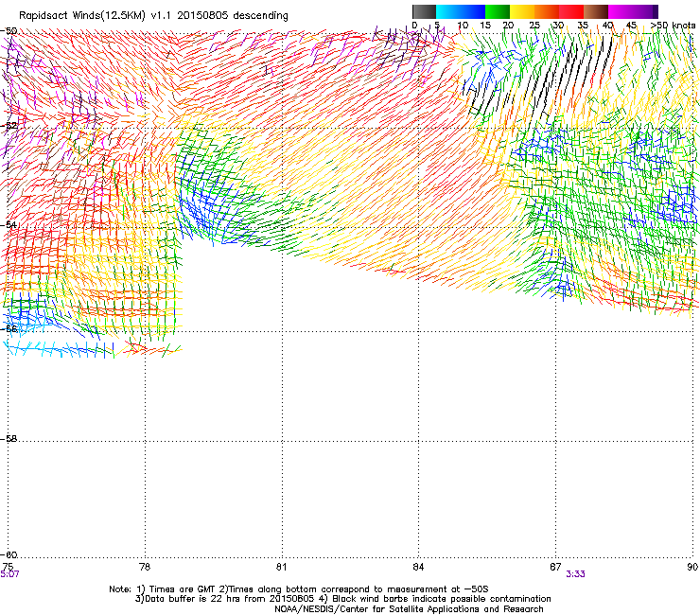Click the "40" legend scale label
The image size is (700, 615).
607,25
